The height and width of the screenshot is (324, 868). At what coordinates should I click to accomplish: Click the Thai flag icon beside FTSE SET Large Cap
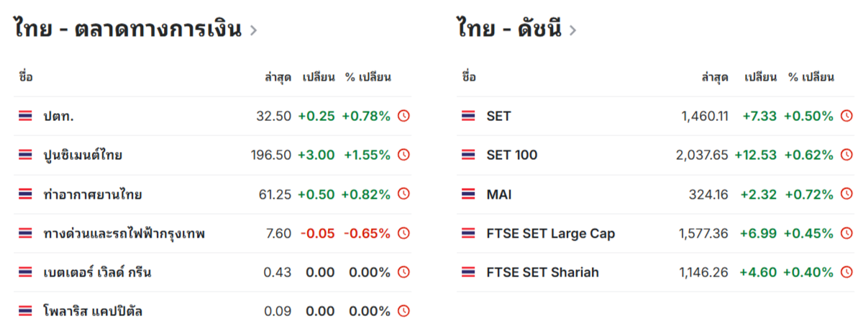point(469,233)
